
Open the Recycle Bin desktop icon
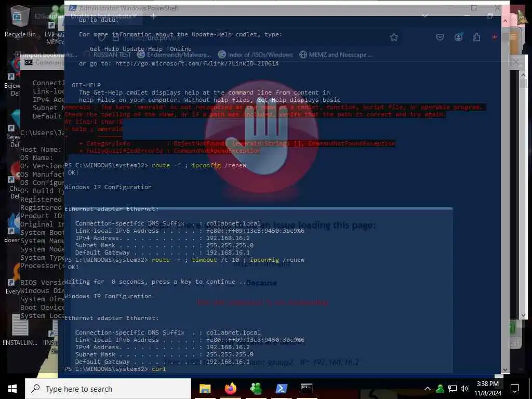coord(20,21)
